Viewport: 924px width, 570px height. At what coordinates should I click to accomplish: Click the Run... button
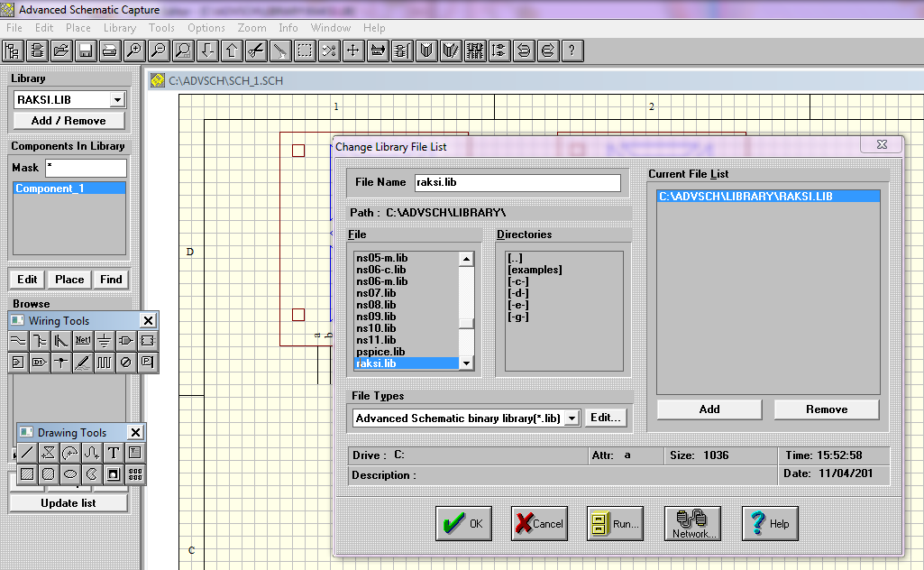point(615,523)
